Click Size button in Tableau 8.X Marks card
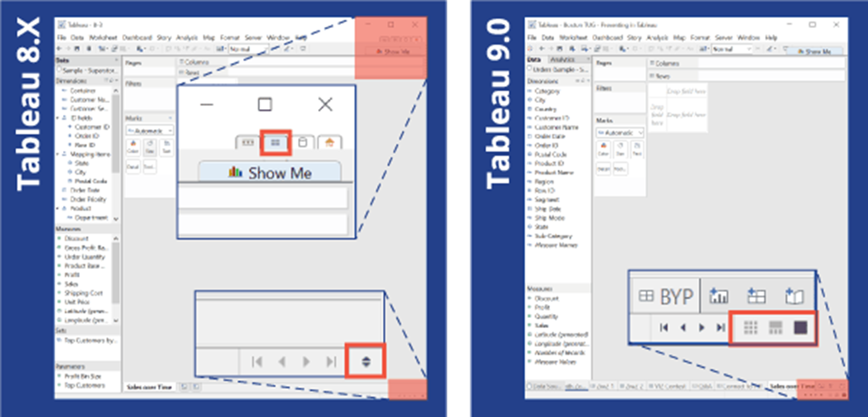 (150, 147)
